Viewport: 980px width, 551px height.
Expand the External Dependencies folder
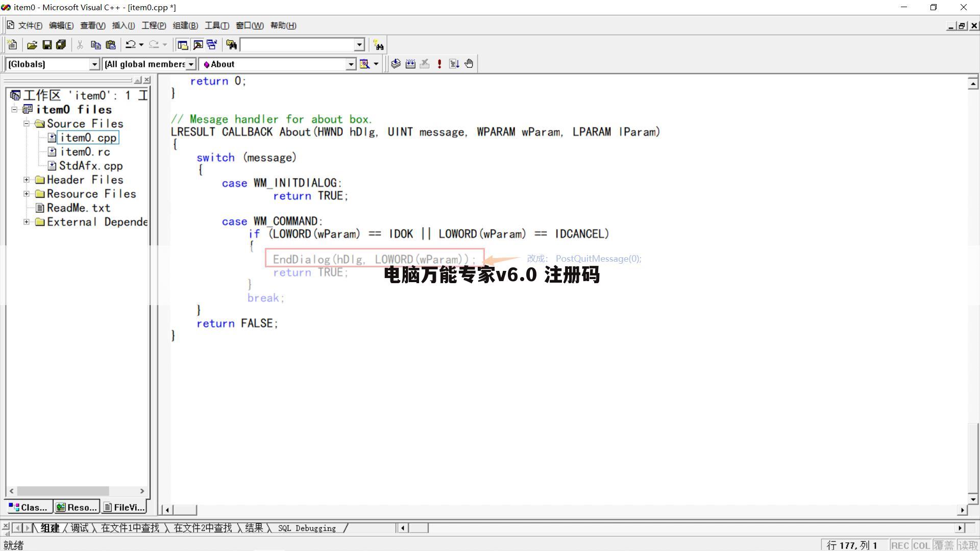[x=27, y=222]
